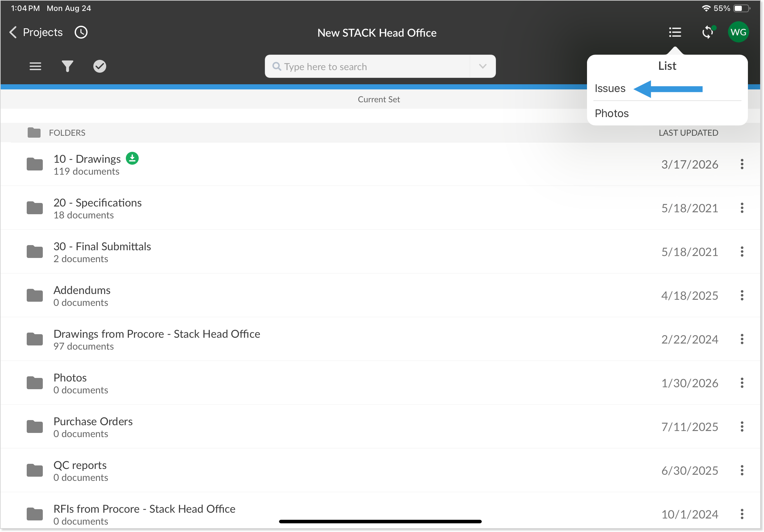Tap the sync status icon
This screenshot has width=764, height=532.
[708, 32]
